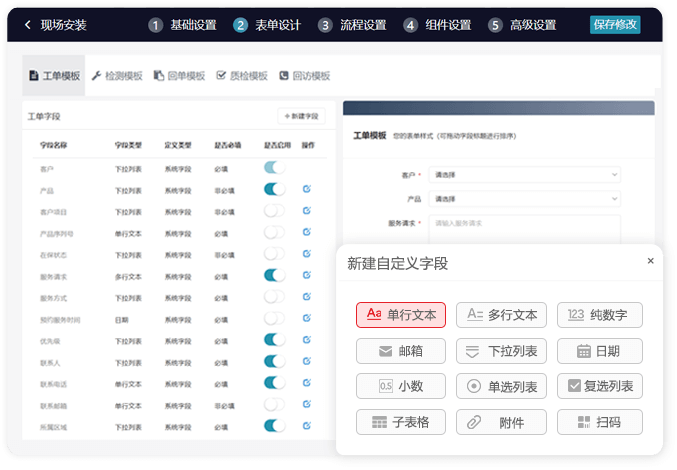Choose the 附件 field type
The image size is (677, 470).
click(501, 422)
